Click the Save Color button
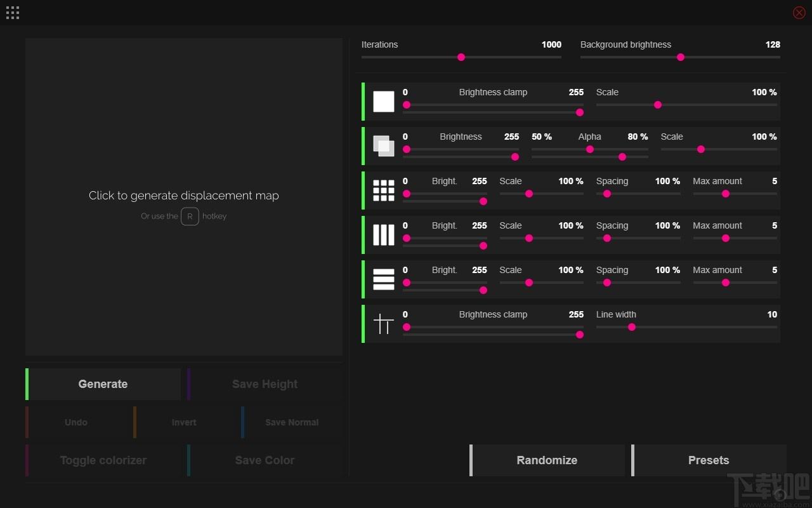The height and width of the screenshot is (508, 812). 265,460
